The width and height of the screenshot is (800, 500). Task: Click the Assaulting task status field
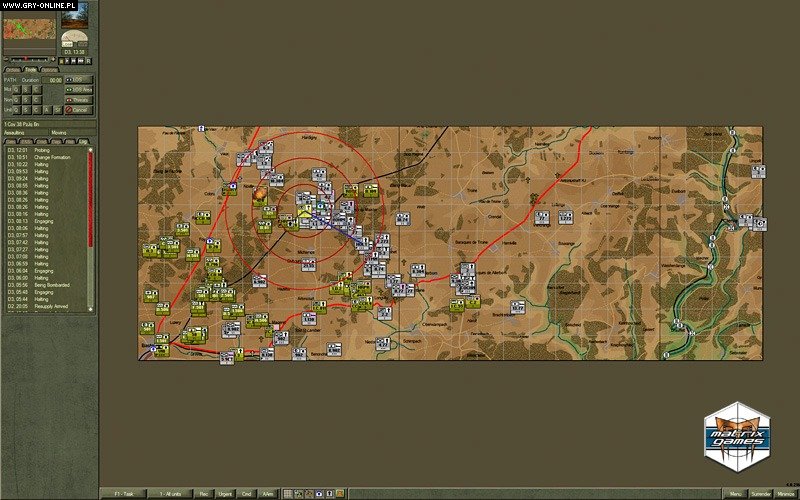tap(26, 133)
